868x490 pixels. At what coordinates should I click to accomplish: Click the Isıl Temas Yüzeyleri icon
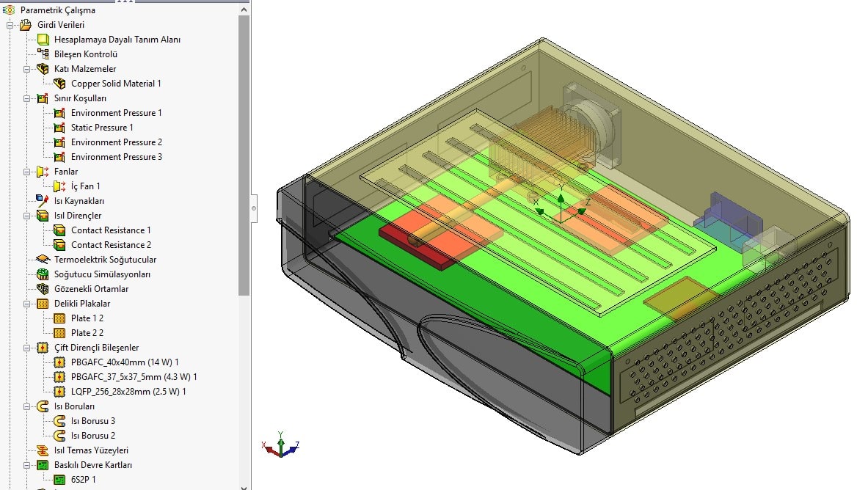click(43, 450)
